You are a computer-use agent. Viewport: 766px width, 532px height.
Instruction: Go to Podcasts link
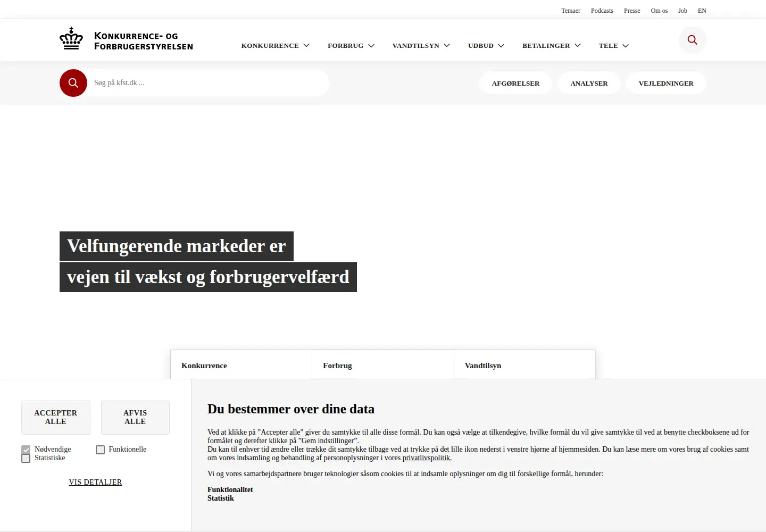(602, 11)
